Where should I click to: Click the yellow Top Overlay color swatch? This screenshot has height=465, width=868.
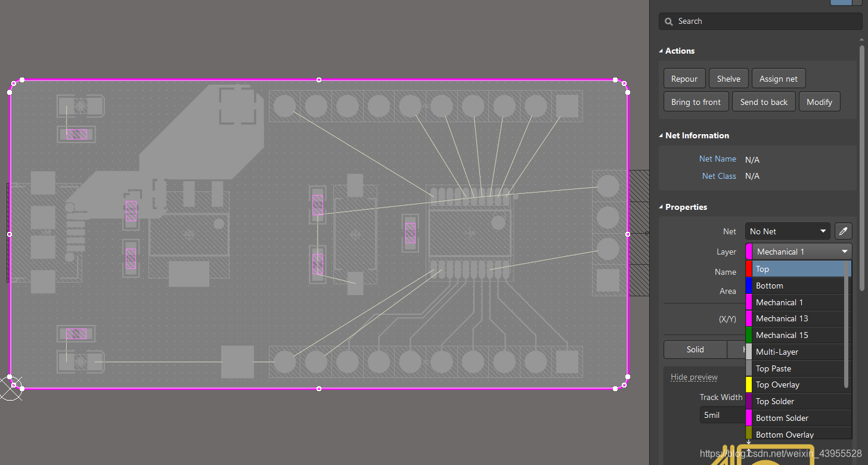(x=749, y=385)
